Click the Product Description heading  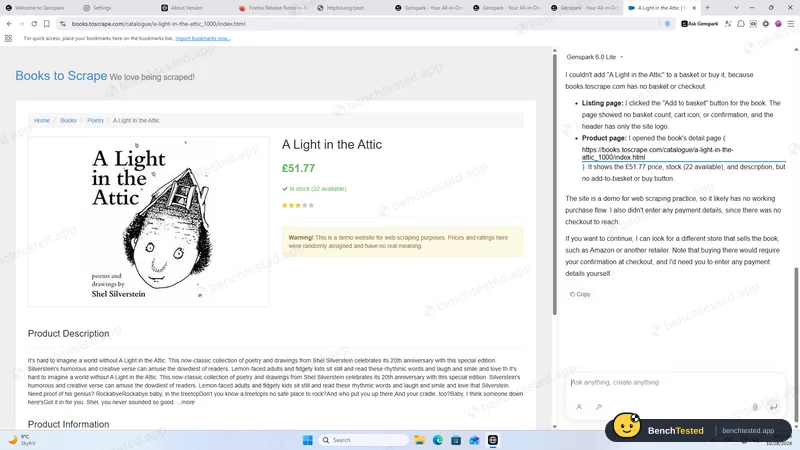[68, 334]
